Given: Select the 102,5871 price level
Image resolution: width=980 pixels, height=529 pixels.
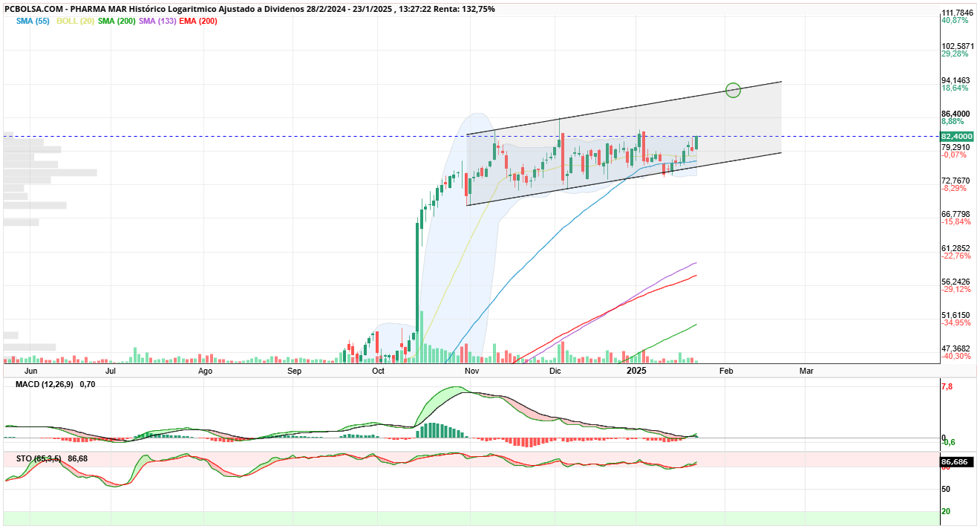Looking at the screenshot, I should 958,46.
